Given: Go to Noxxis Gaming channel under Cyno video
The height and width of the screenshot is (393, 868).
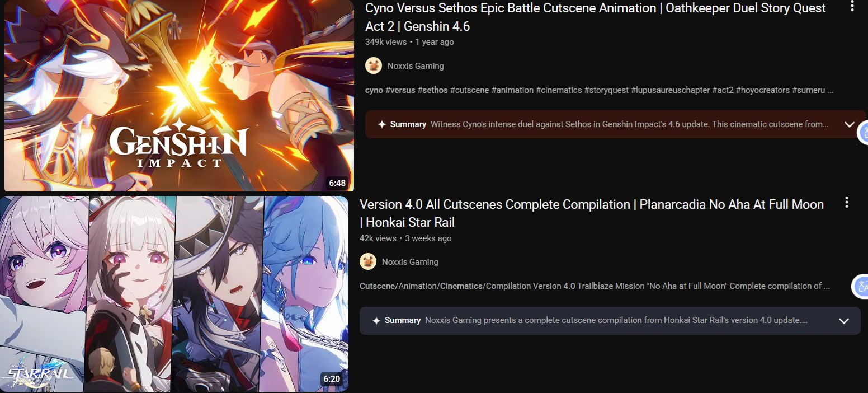Looking at the screenshot, I should (416, 65).
